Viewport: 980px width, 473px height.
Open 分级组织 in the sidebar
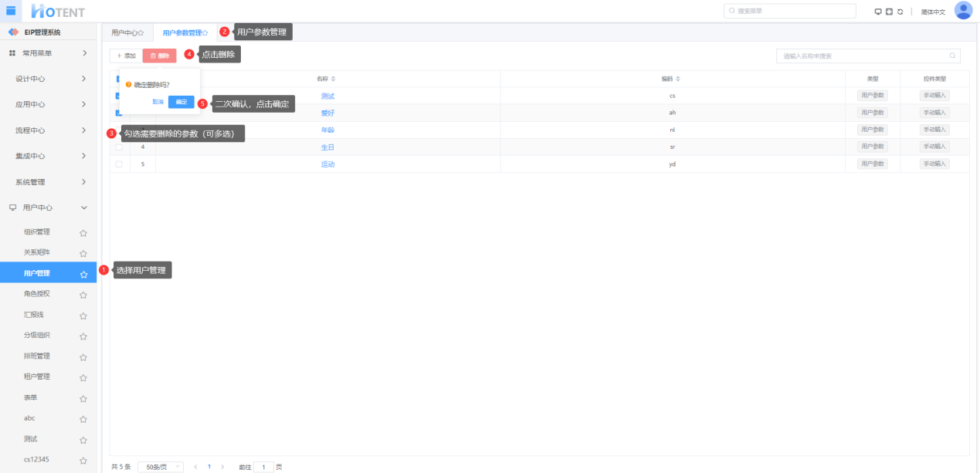point(37,336)
